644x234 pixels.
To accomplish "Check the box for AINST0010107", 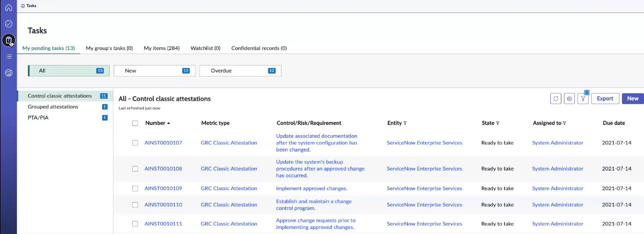I will (x=135, y=142).
